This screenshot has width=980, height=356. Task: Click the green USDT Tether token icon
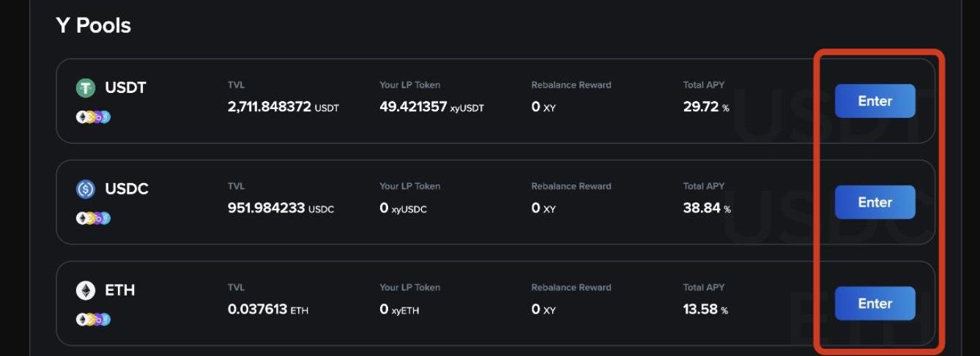(x=86, y=89)
